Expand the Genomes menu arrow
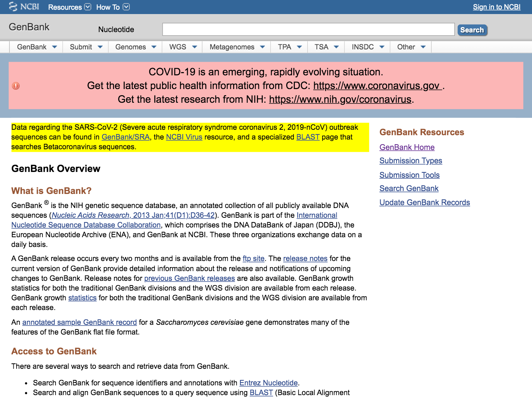Image resolution: width=532 pixels, height=398 pixels. (x=154, y=47)
